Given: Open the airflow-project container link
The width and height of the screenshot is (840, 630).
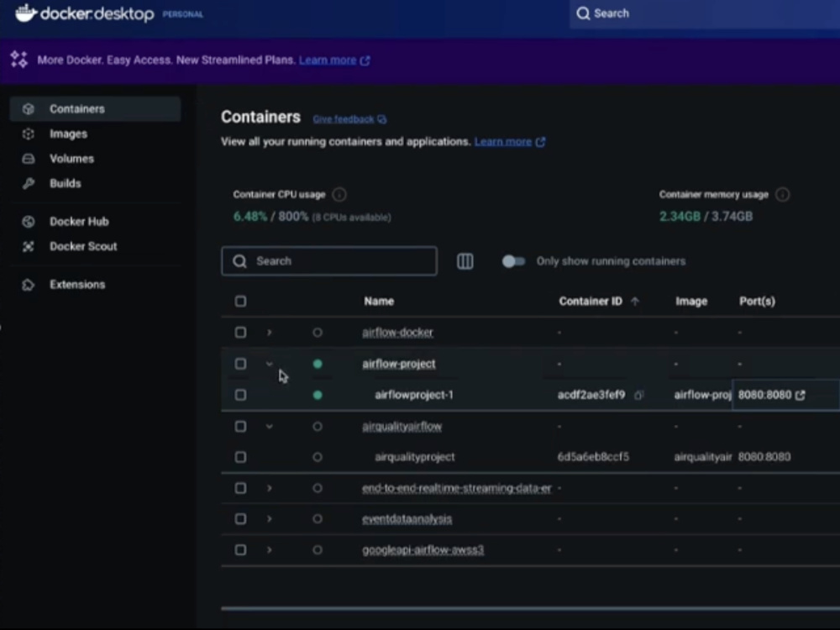Looking at the screenshot, I should point(398,365).
